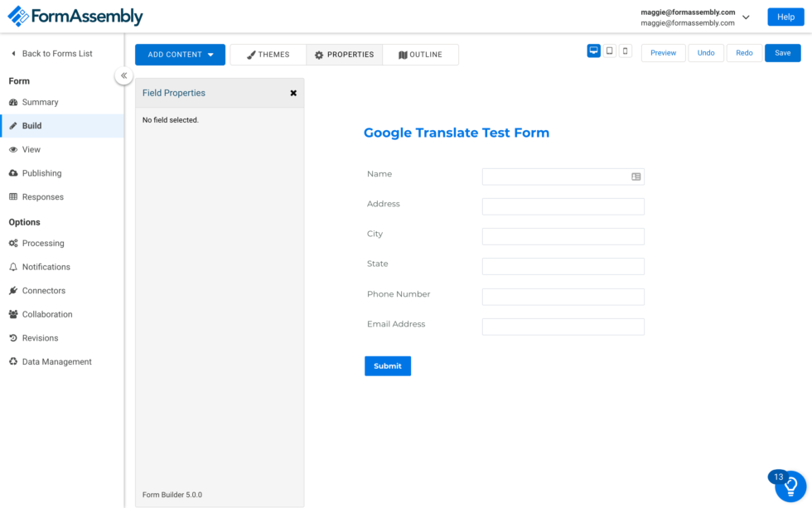Open the Add Content dropdown
The image size is (812, 508).
tap(180, 54)
